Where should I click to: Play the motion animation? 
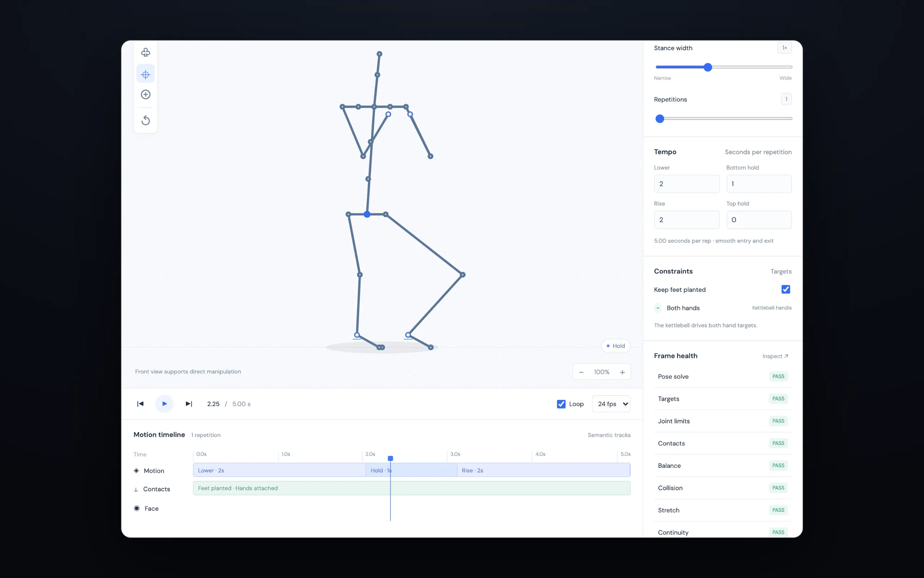click(164, 404)
